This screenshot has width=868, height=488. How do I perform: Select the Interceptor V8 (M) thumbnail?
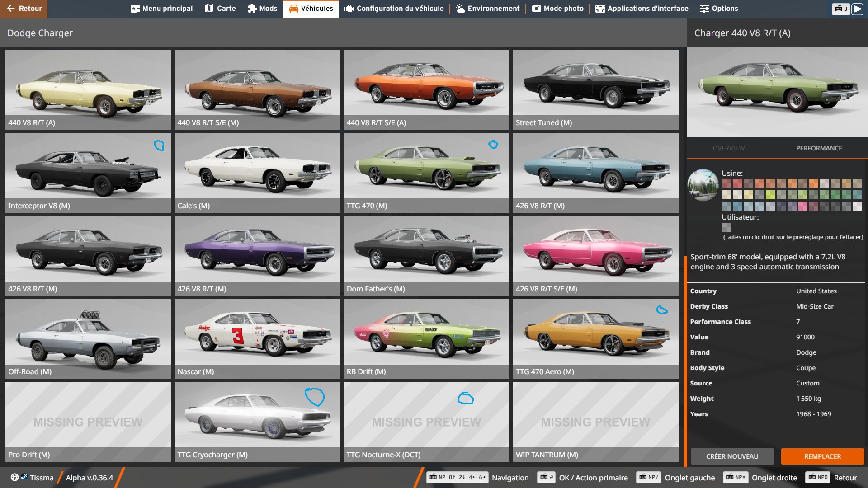point(88,173)
